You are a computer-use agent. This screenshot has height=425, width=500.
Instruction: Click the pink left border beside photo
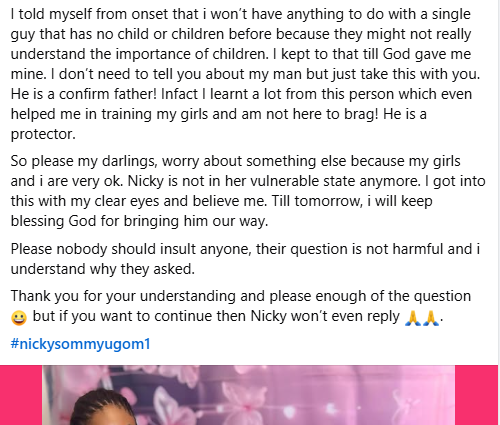click(x=21, y=395)
